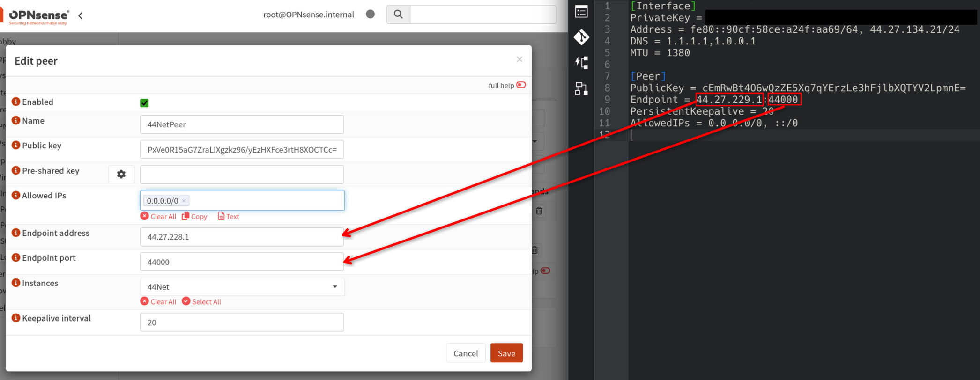Click the PublicKey line in the editor
The width and height of the screenshot is (980, 380).
click(x=798, y=88)
